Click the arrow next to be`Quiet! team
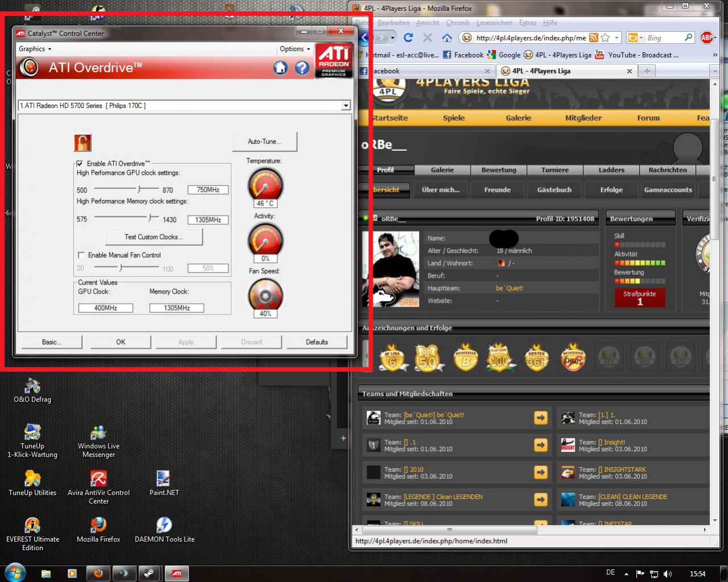This screenshot has width=728, height=582. [541, 418]
